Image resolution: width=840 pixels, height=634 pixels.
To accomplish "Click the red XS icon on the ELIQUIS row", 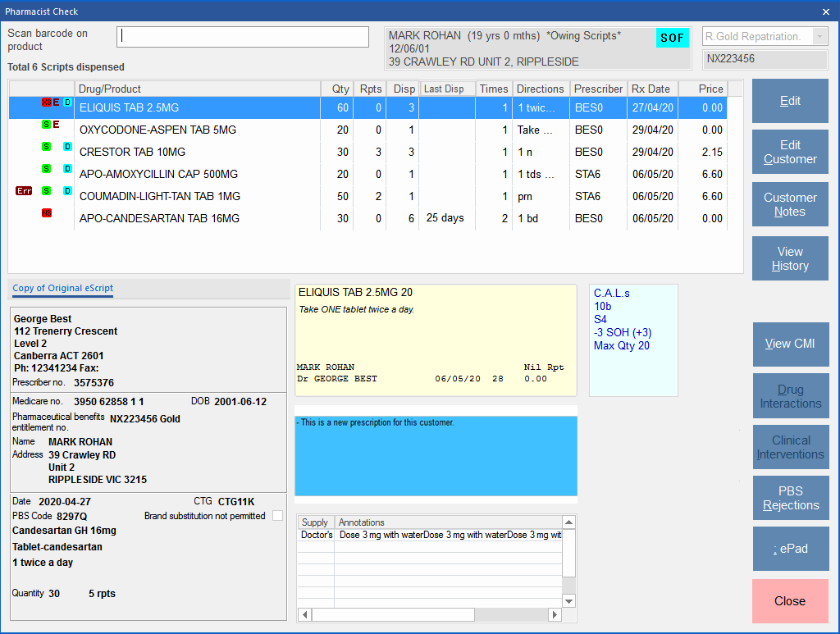I will (x=47, y=102).
